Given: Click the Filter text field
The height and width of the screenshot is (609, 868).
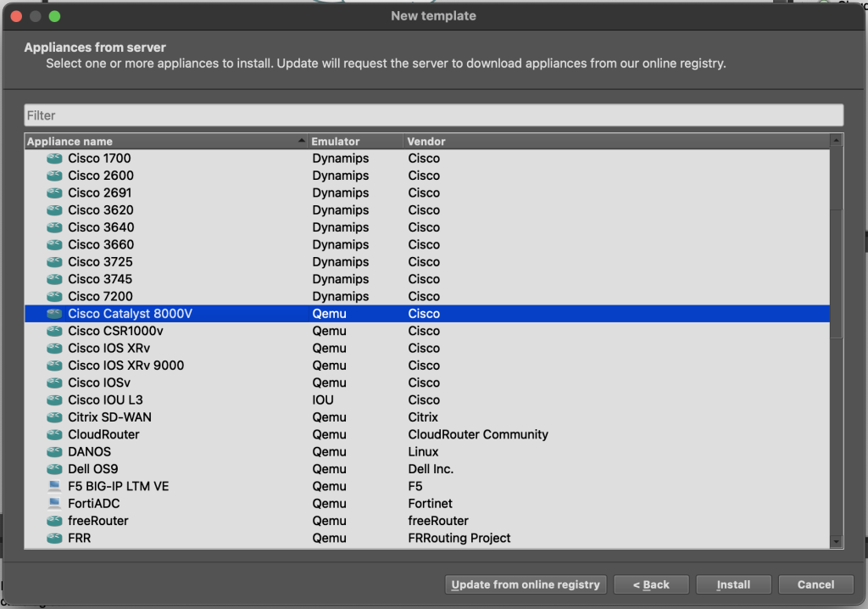Looking at the screenshot, I should pos(433,115).
